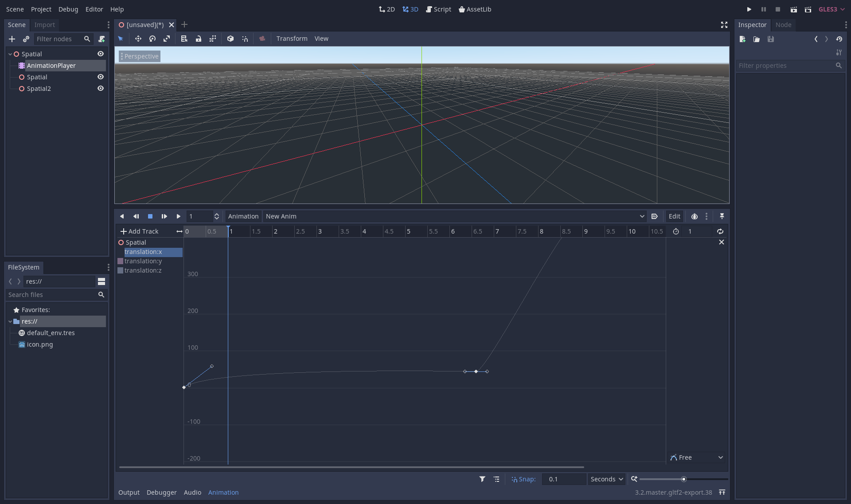Open the Transform menu above the viewport
This screenshot has height=504, width=851.
(x=292, y=39)
